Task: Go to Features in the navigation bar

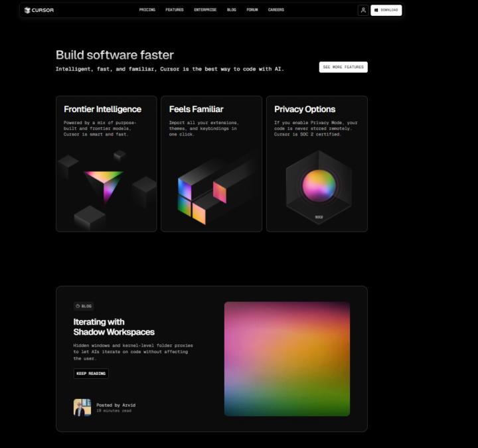Action: coord(175,10)
